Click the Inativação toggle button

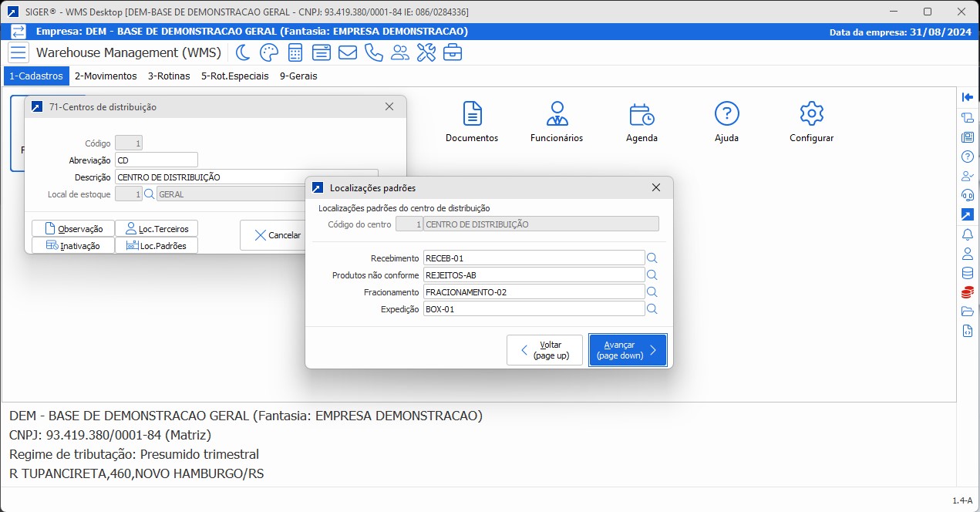(73, 246)
